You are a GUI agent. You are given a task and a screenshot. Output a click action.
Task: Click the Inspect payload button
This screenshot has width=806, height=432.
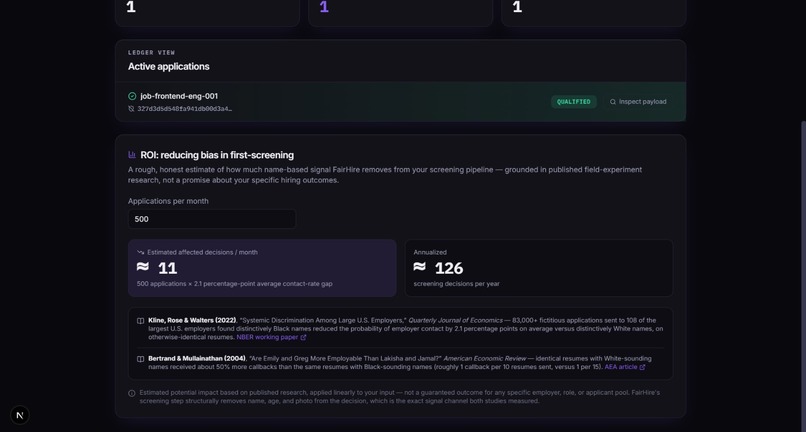tap(638, 102)
